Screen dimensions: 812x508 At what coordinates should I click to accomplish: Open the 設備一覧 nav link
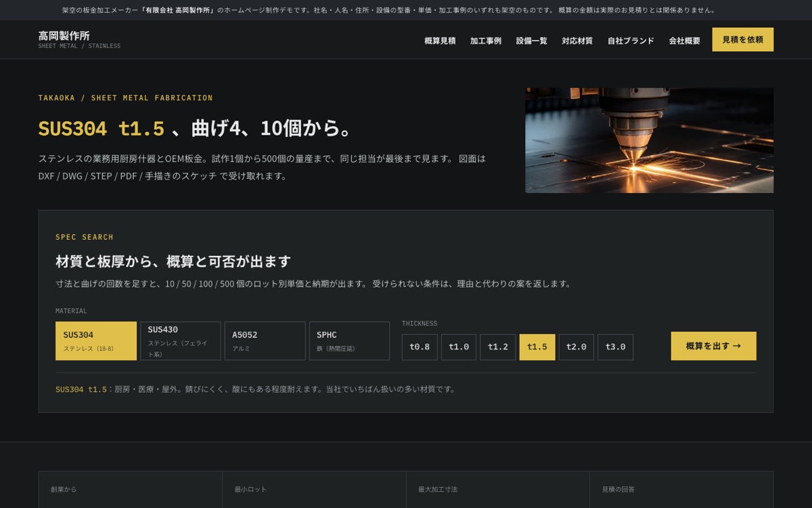click(x=532, y=41)
